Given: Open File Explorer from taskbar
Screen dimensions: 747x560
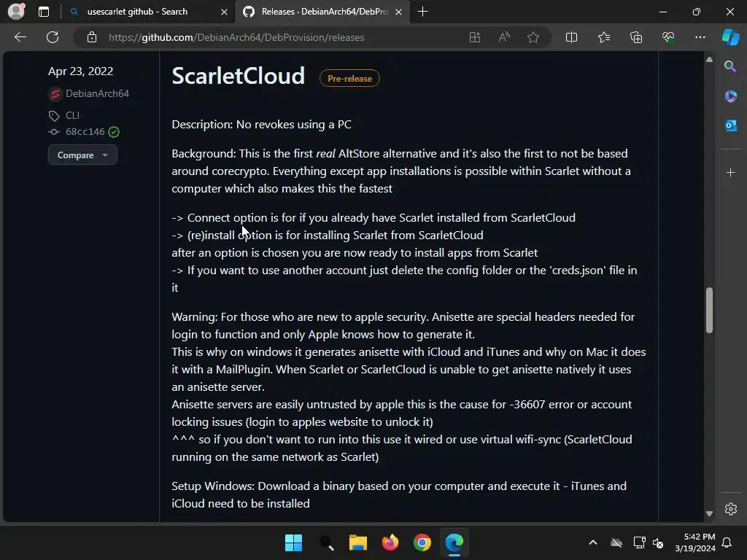Looking at the screenshot, I should [x=357, y=542].
